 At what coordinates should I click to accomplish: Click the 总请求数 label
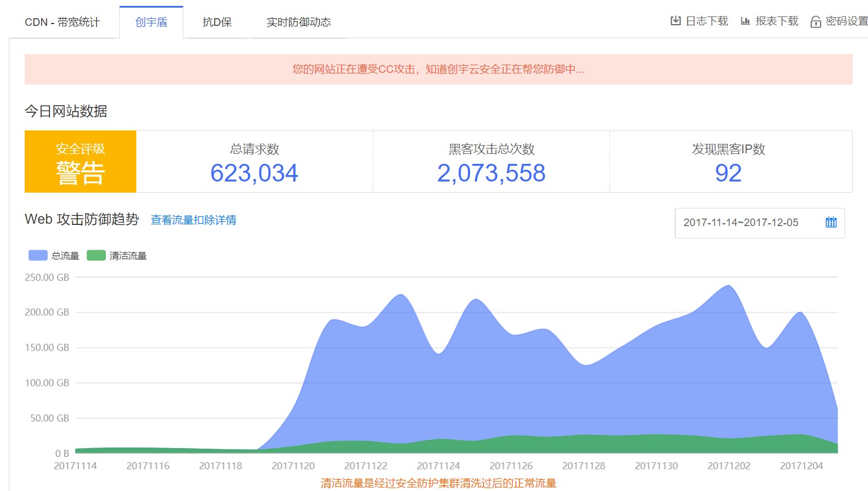[x=254, y=149]
